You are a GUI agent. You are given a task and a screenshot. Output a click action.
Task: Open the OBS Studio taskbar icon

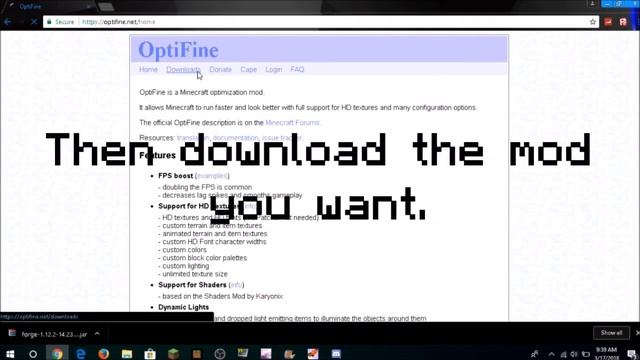click(x=220, y=354)
